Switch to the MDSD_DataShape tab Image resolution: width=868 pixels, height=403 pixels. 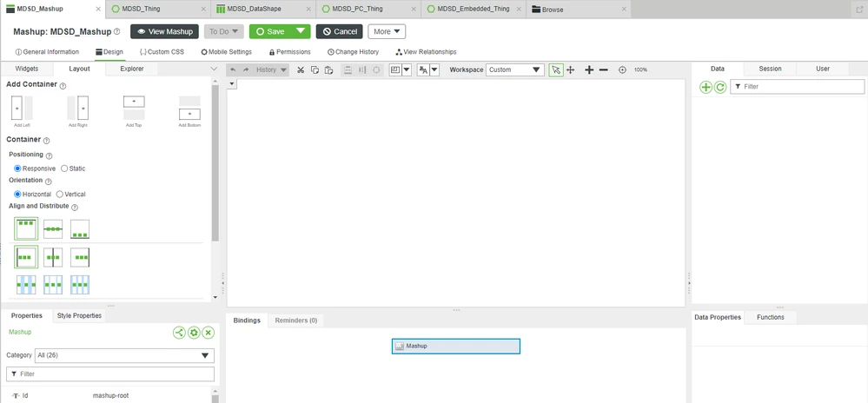pyautogui.click(x=263, y=9)
